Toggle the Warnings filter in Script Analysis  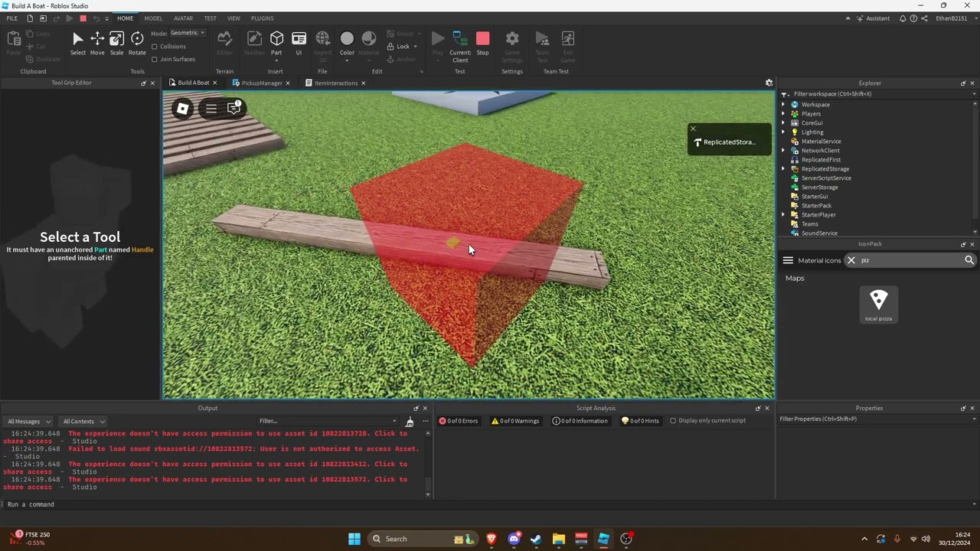coord(515,421)
